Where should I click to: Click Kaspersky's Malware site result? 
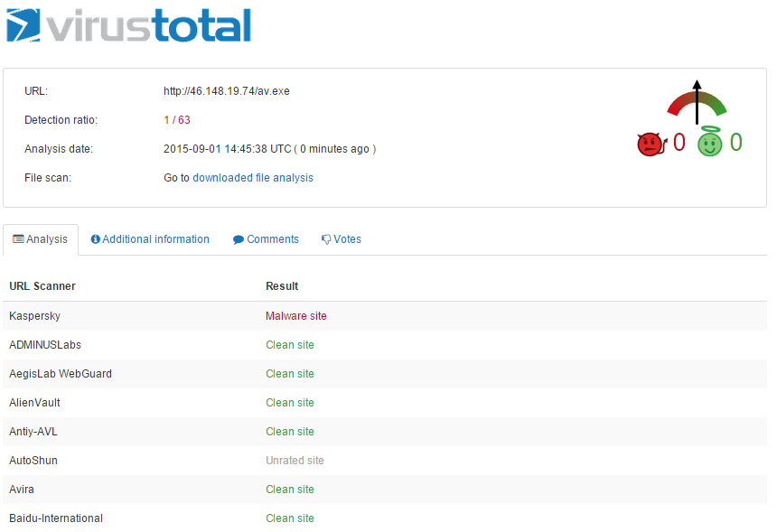(295, 316)
